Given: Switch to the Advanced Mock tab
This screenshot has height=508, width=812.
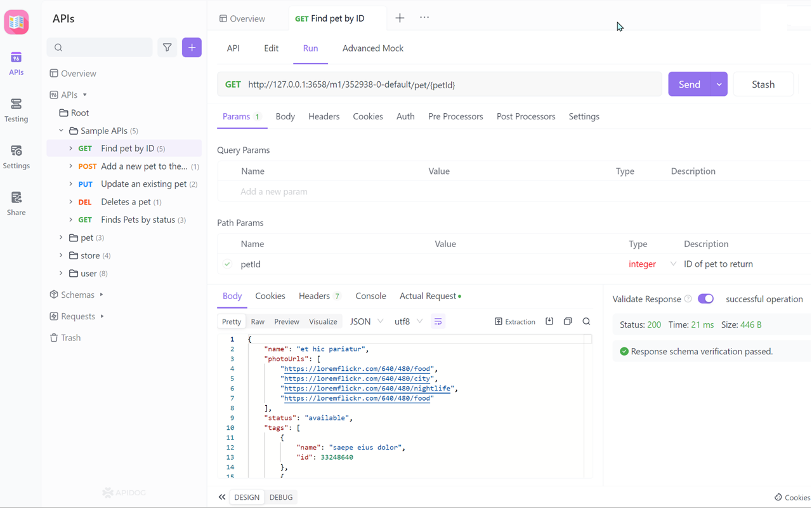Looking at the screenshot, I should (373, 48).
